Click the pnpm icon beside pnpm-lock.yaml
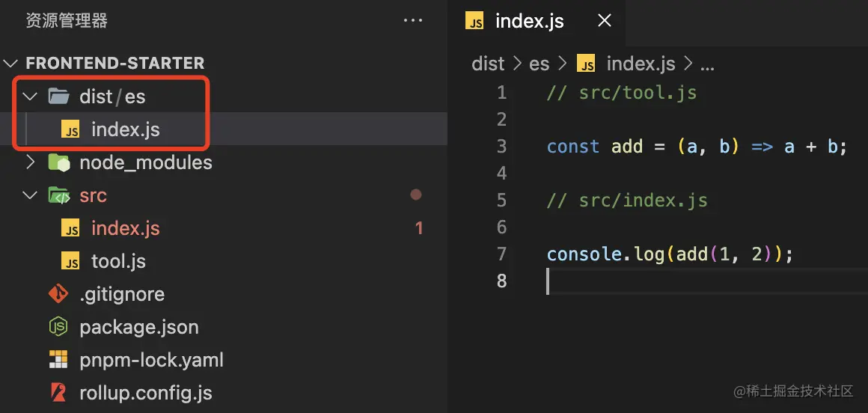This screenshot has height=413, width=868. [58, 360]
